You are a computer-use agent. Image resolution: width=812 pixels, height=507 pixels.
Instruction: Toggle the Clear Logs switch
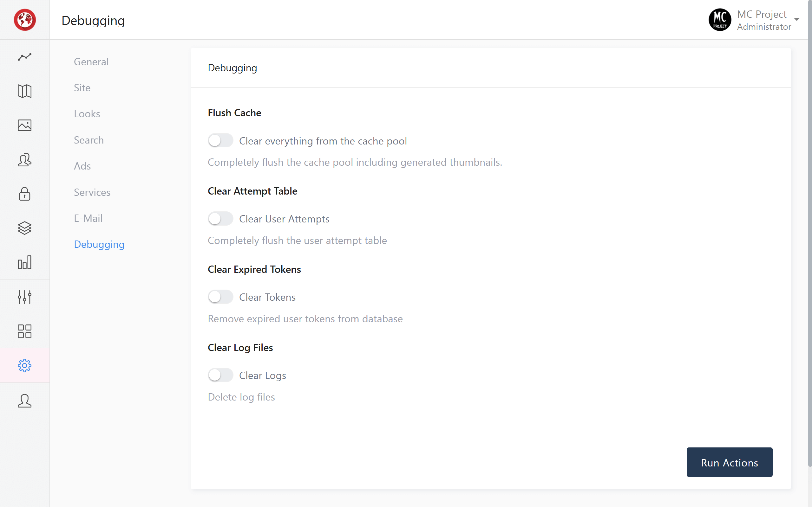pyautogui.click(x=220, y=375)
